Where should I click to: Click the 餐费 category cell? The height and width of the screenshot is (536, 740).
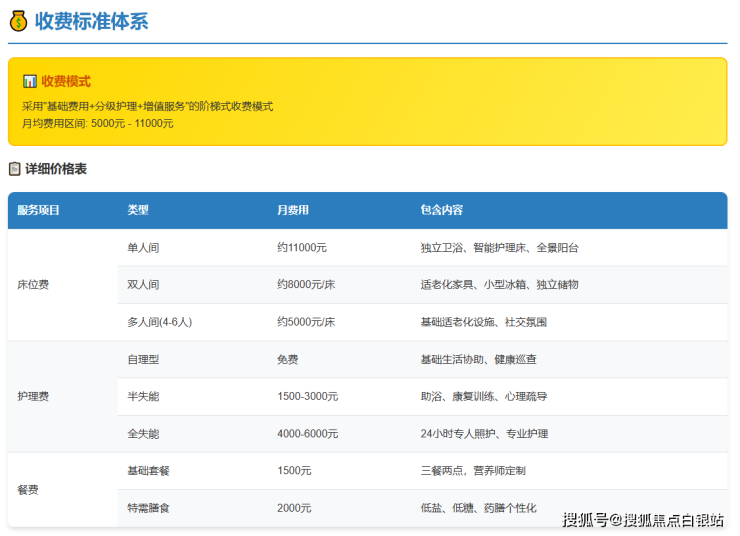pos(27,490)
